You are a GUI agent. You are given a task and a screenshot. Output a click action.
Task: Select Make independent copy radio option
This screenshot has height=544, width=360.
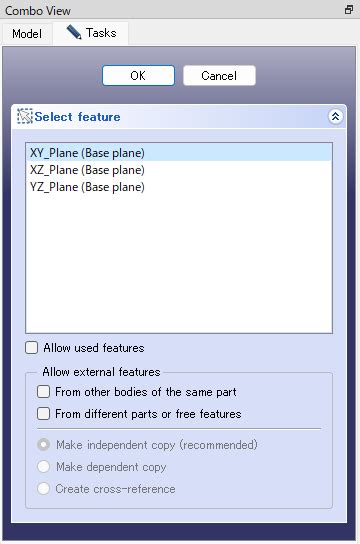tap(43, 444)
